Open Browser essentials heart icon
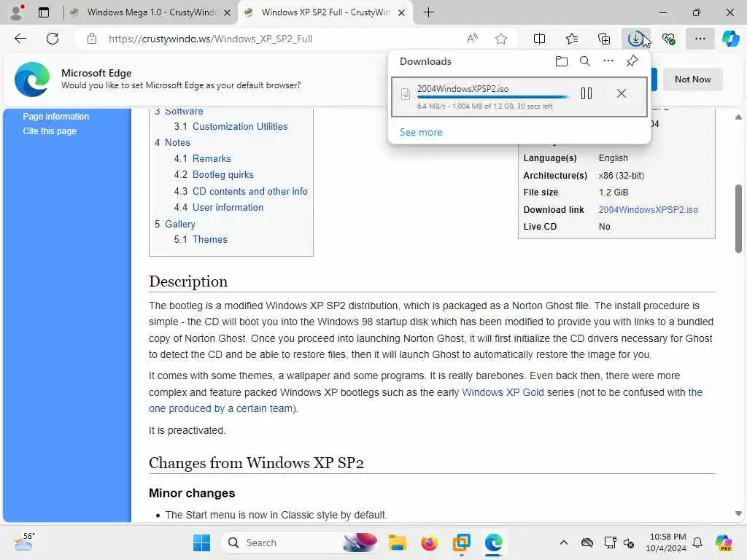This screenshot has height=560, width=747. coord(668,39)
